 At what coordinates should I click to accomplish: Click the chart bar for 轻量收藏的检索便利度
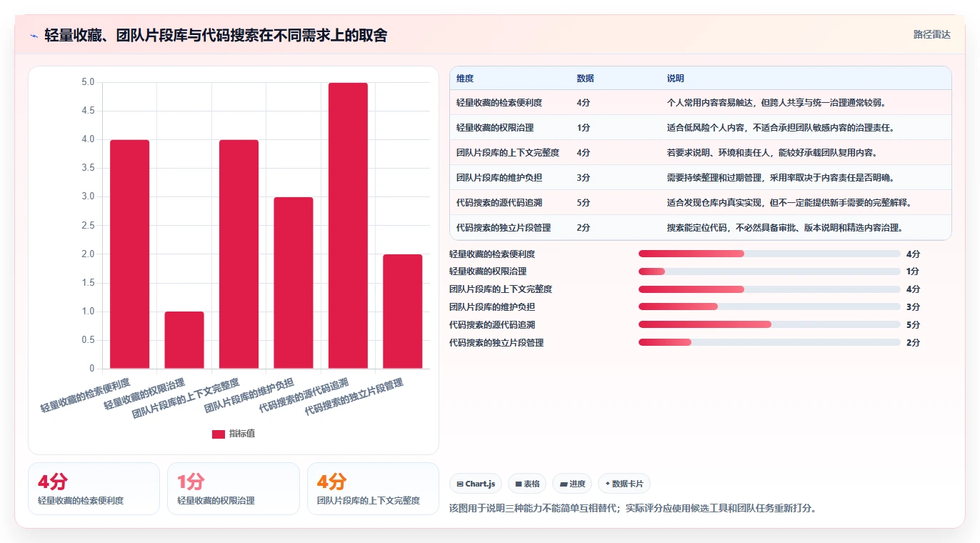tap(130, 254)
